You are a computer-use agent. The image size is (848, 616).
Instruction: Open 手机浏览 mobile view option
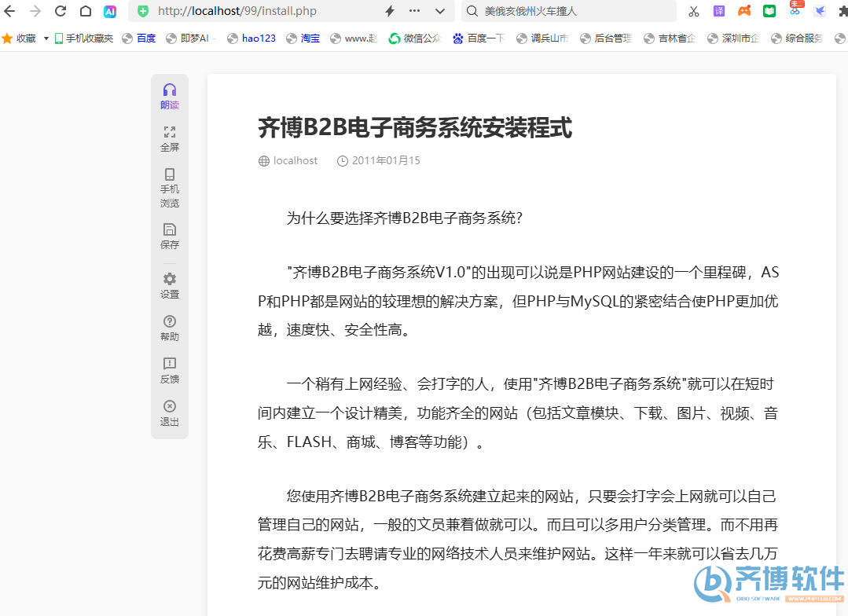pos(170,188)
